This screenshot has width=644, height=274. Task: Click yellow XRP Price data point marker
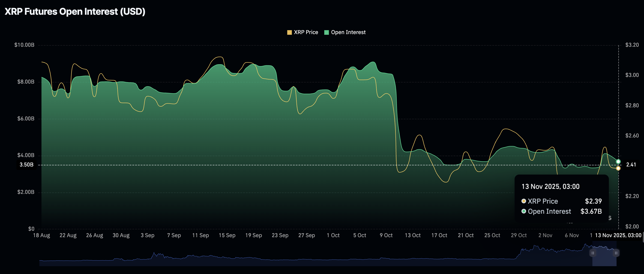[x=618, y=169]
